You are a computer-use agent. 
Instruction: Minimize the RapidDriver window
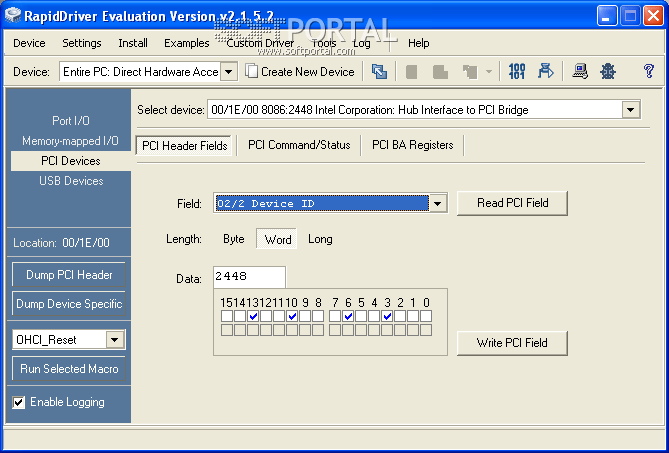point(607,16)
